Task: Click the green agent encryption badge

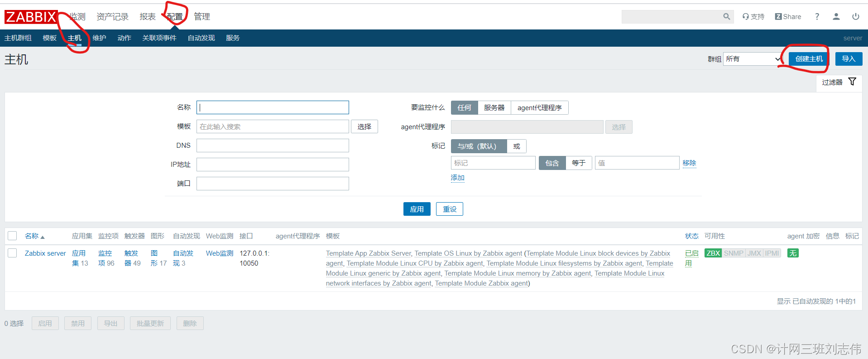Action: tap(793, 253)
